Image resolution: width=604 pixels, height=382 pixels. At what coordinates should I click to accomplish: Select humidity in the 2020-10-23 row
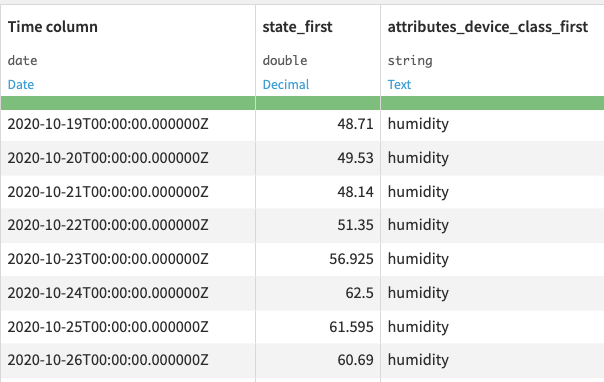coord(418,259)
